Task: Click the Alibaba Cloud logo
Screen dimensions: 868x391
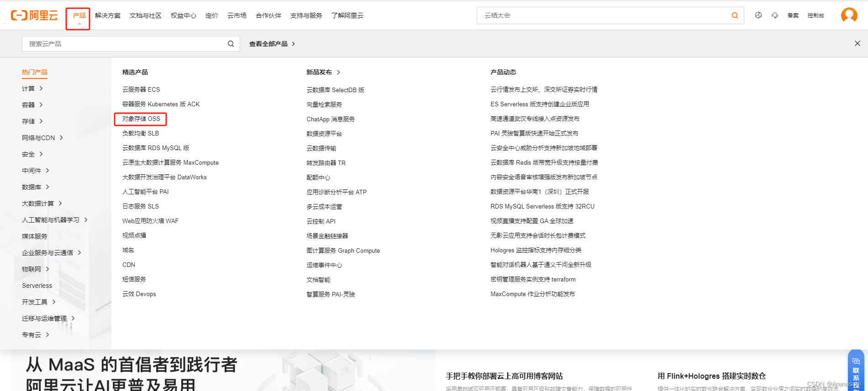Action: (x=34, y=16)
